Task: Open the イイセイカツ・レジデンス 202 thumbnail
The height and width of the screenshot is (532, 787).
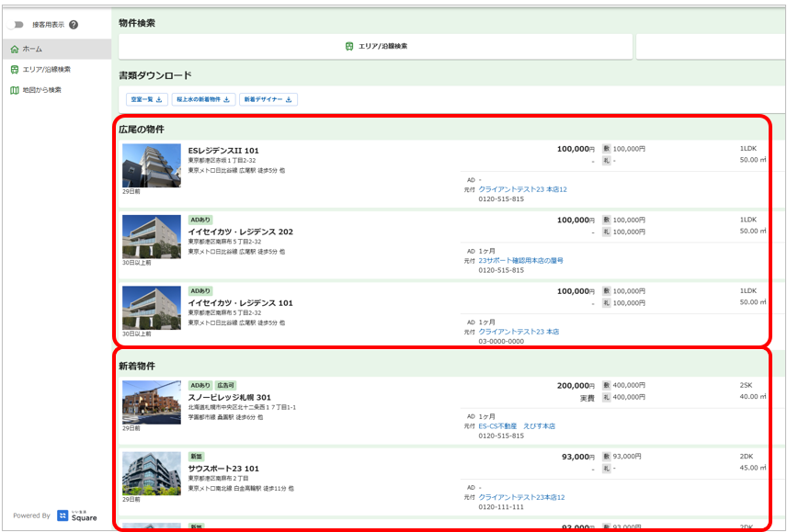Action: (x=152, y=237)
